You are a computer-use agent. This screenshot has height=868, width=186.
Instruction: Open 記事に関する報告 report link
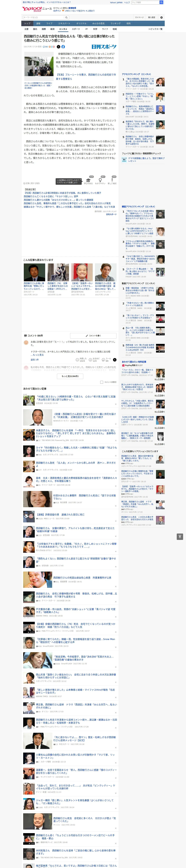(x=31, y=183)
